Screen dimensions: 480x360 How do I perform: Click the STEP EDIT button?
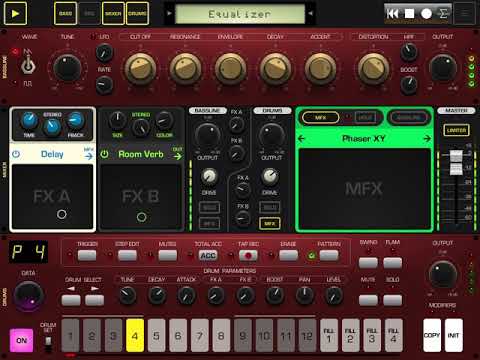click(127, 255)
